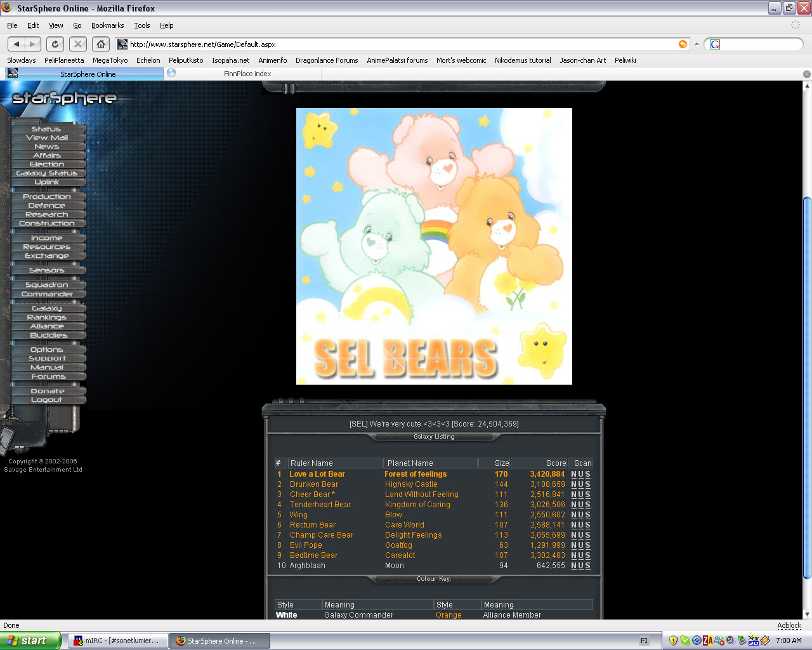
Task: Switch to mIRC taskbar window
Action: click(117, 640)
